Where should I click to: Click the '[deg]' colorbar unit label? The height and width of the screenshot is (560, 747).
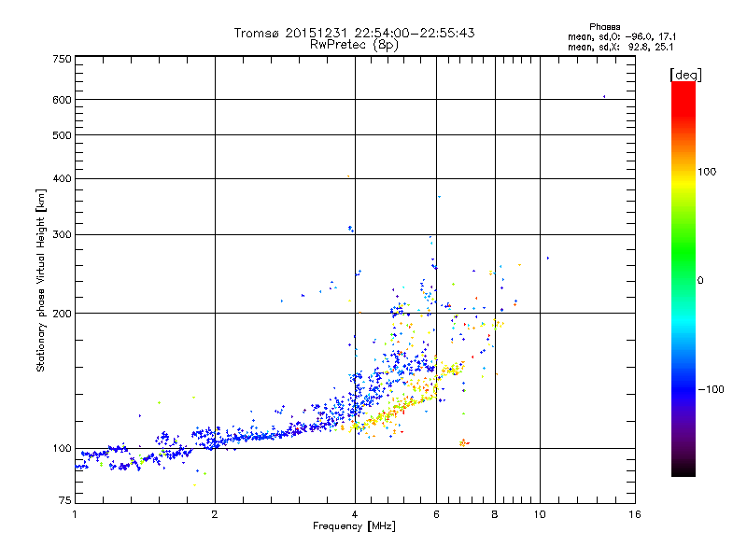pos(685,75)
